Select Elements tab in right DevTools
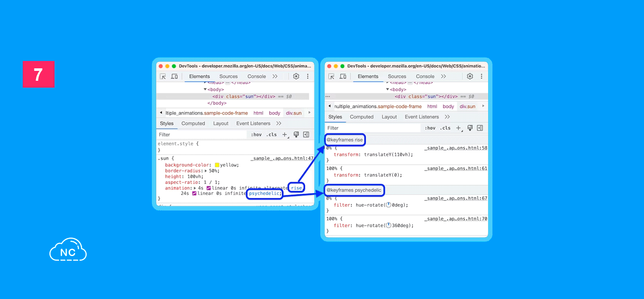The height and width of the screenshot is (299, 644). coord(368,76)
